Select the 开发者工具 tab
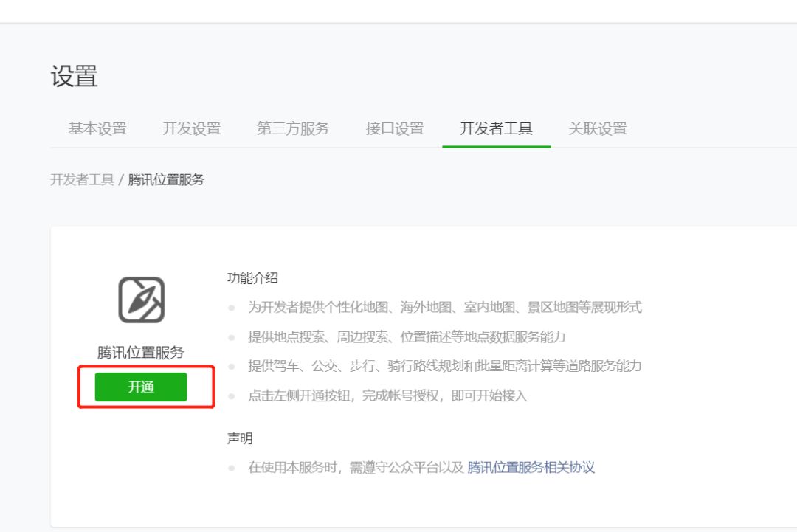 (496, 128)
